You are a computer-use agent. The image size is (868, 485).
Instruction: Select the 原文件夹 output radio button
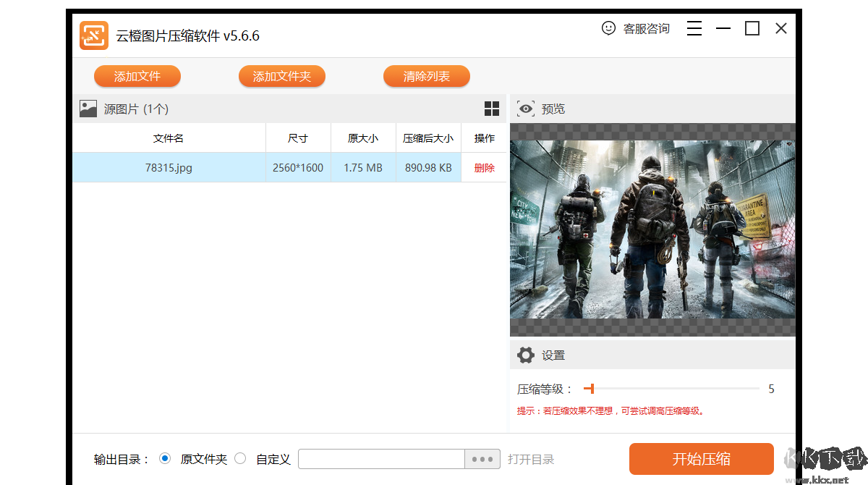tap(165, 458)
